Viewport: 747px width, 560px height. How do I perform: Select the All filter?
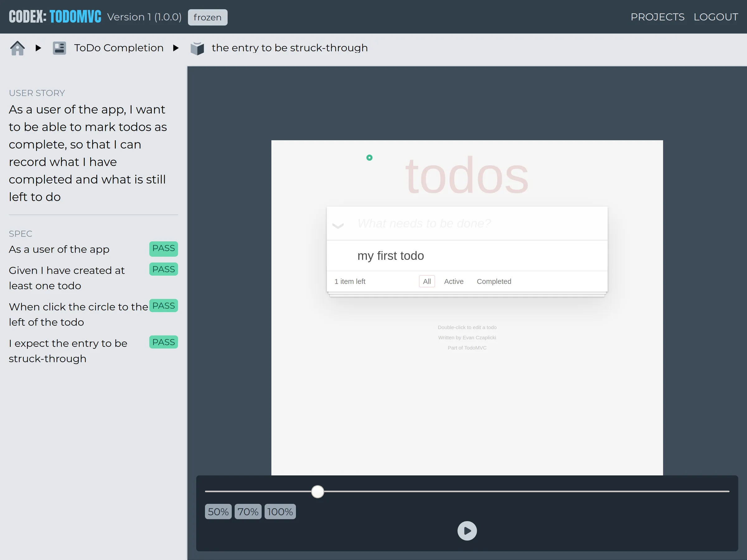tap(426, 281)
